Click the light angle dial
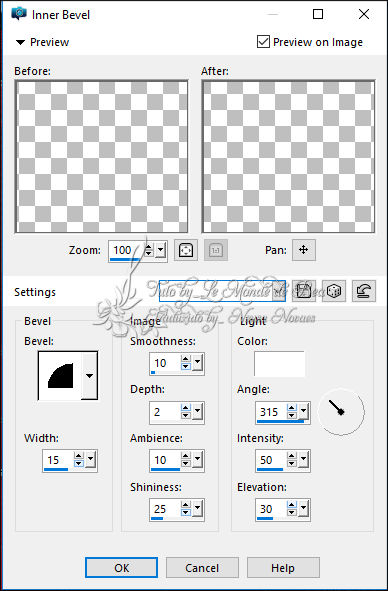 pyautogui.click(x=341, y=412)
